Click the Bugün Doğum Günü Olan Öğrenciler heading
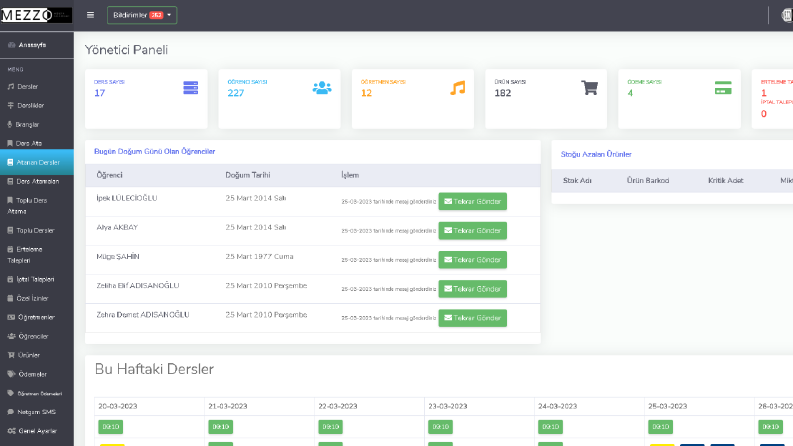 155,151
